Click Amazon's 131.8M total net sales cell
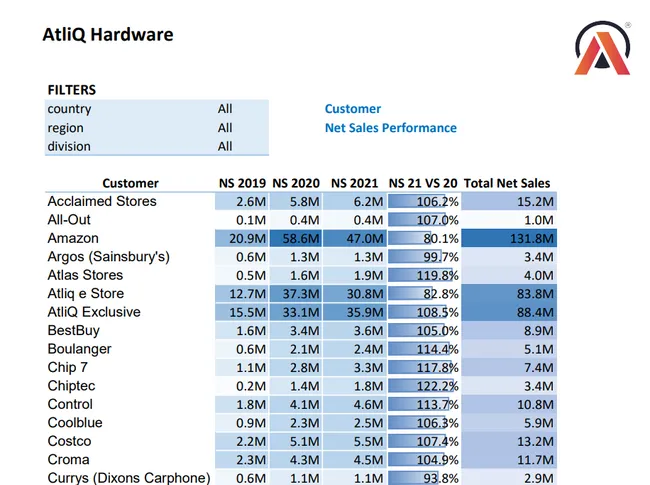The width and height of the screenshot is (650, 485). pos(509,238)
